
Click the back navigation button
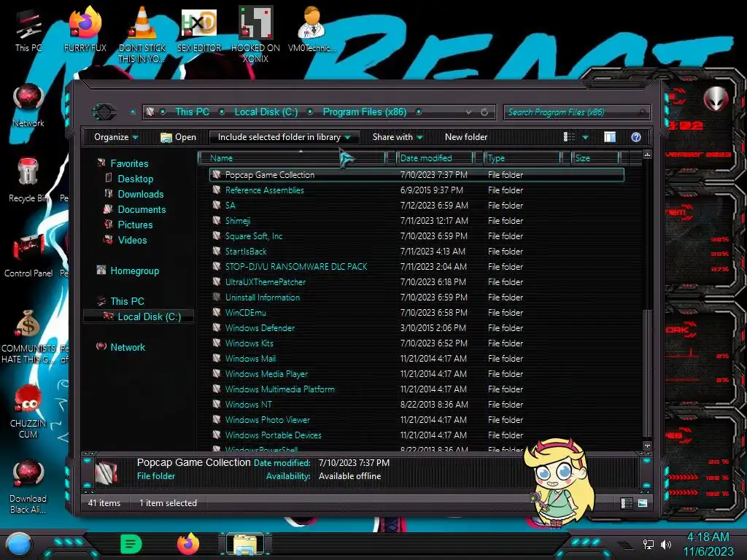[x=104, y=112]
